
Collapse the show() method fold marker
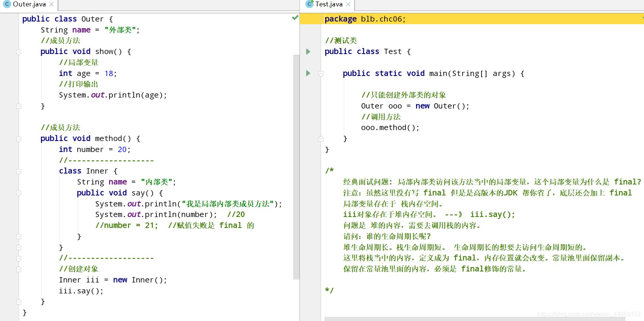pos(19,52)
